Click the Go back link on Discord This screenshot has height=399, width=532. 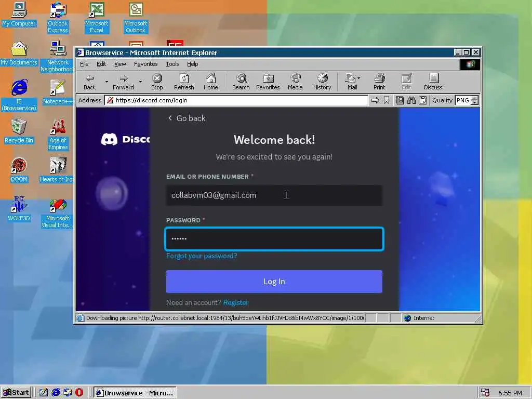(x=187, y=118)
